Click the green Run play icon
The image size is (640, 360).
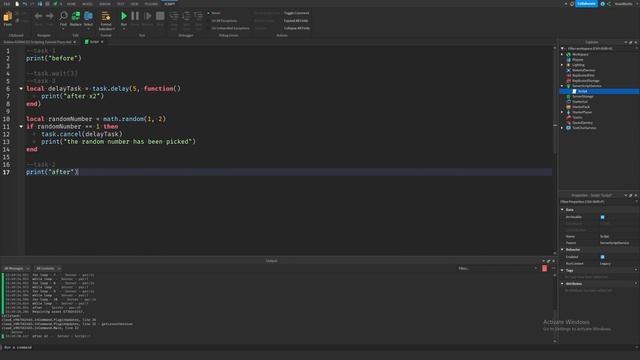(124, 16)
